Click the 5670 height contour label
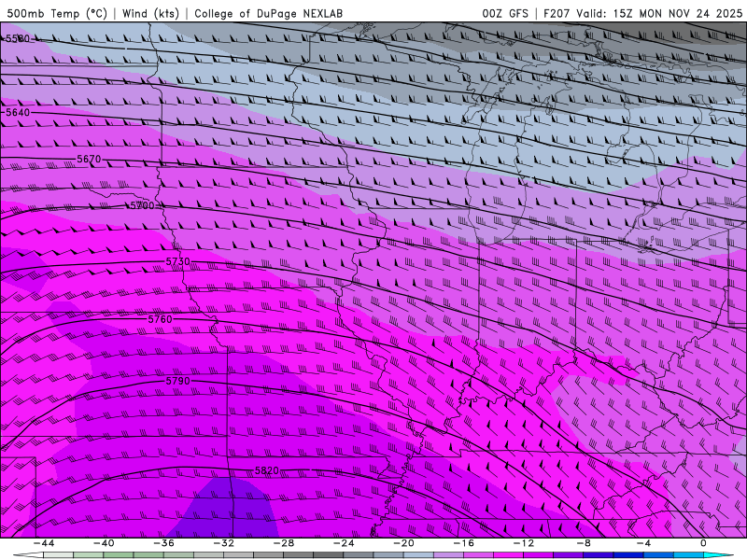The height and width of the screenshot is (560, 747). click(x=89, y=159)
